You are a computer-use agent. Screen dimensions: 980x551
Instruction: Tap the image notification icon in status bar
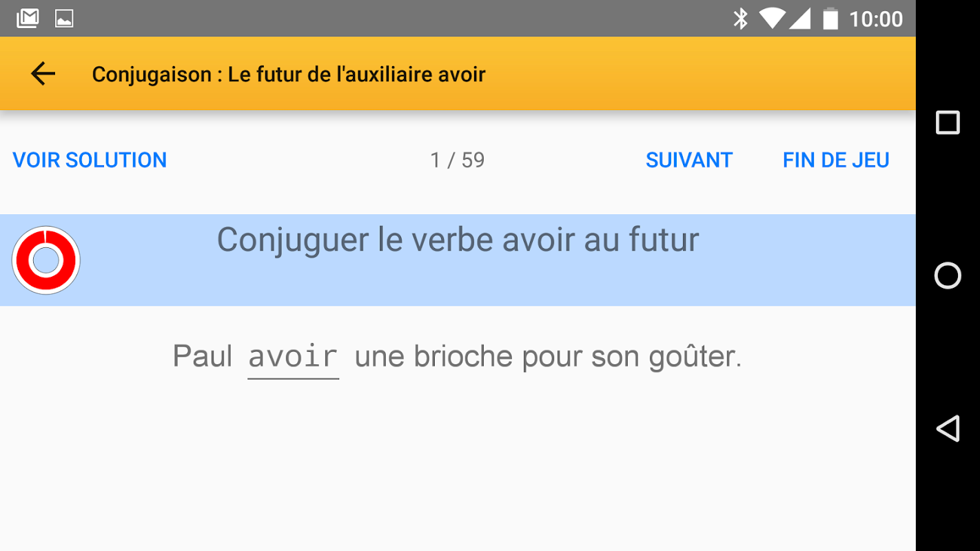pos(64,19)
